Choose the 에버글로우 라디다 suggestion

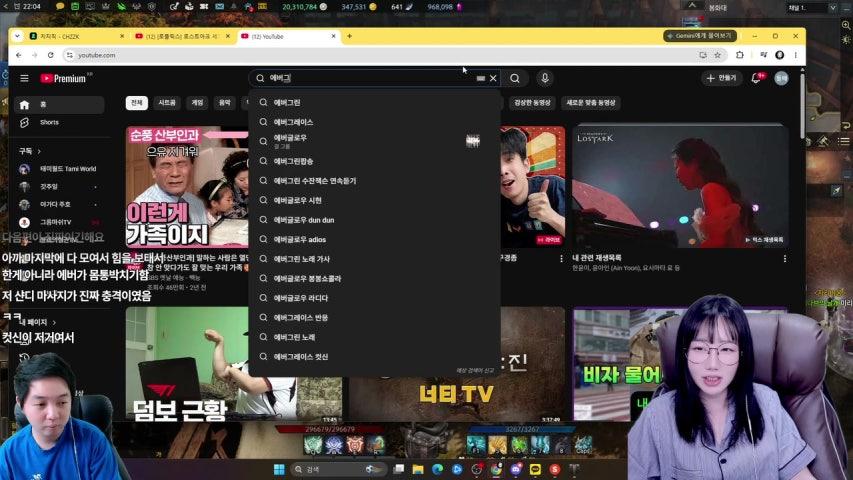(375, 298)
